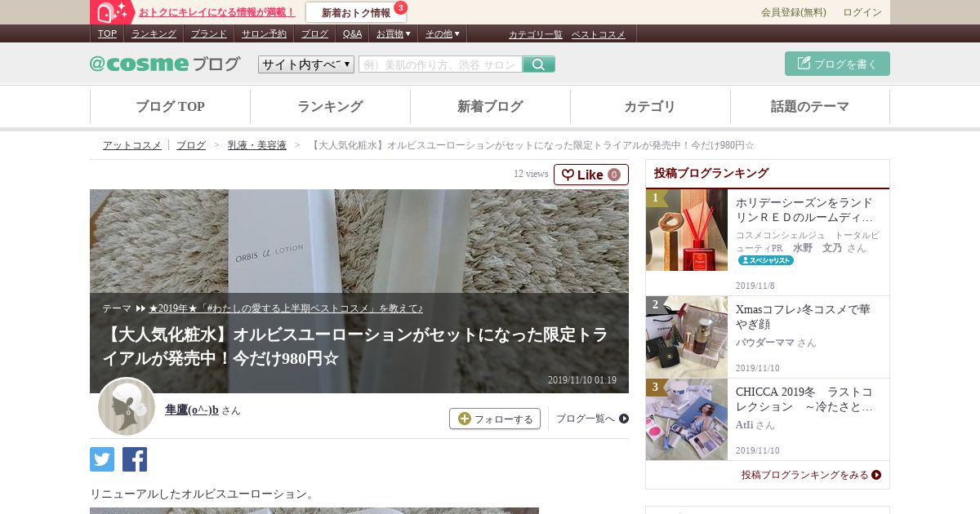The image size is (980, 514).
Task: Click the Like heart button
Action: 591,175
